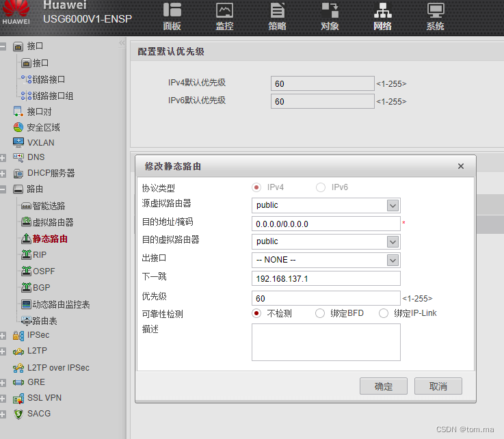The image size is (504, 439).
Task: Expand the L2TP tree node
Action: click(x=3, y=351)
